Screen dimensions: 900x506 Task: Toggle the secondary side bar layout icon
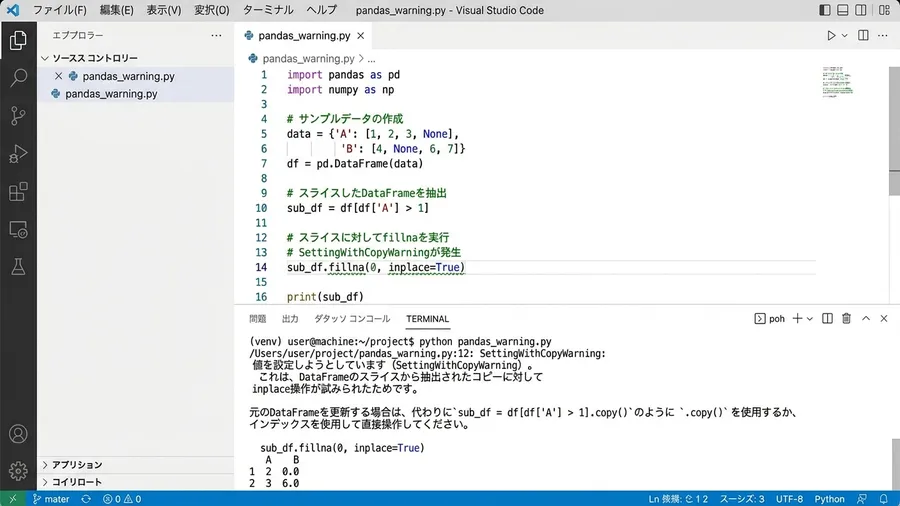(x=860, y=10)
